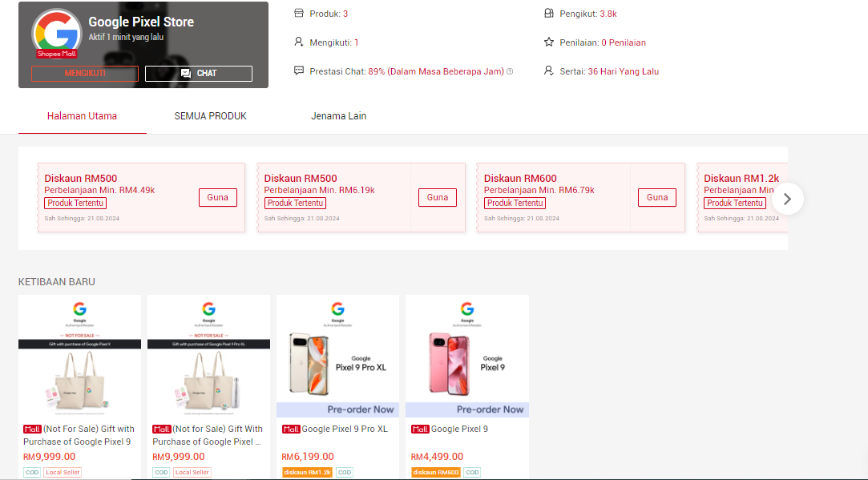This screenshot has width=868, height=480.
Task: Claim the RM600 discount voucher with Guna
Action: point(656,198)
